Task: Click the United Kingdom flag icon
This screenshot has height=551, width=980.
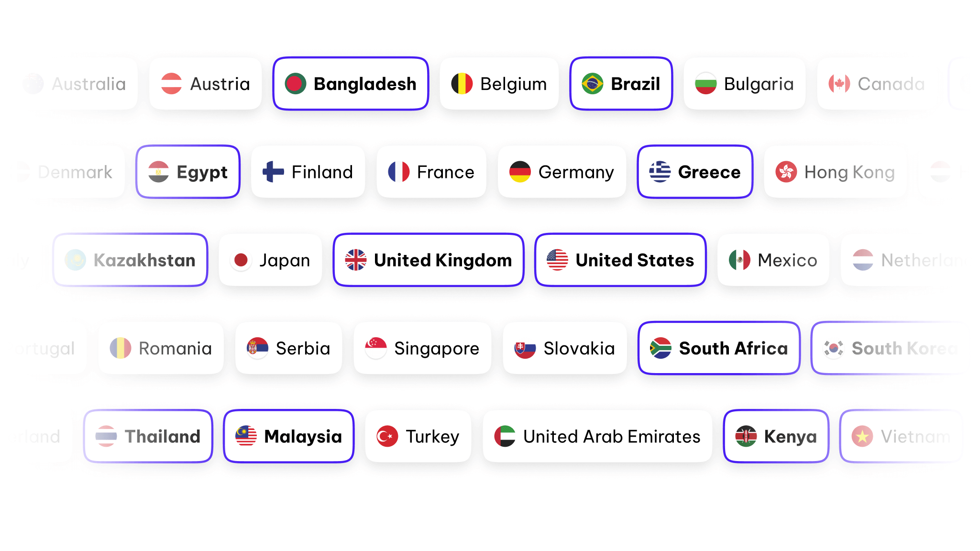Action: (356, 260)
